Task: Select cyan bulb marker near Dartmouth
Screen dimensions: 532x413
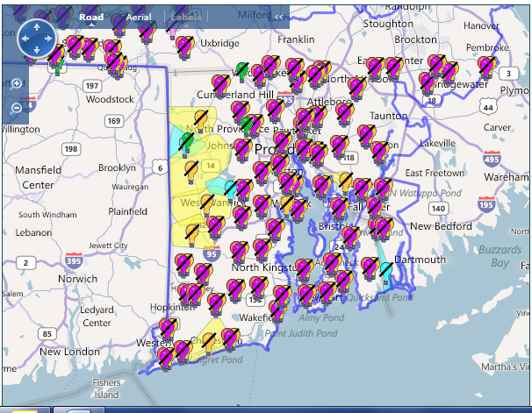Action: [385, 271]
